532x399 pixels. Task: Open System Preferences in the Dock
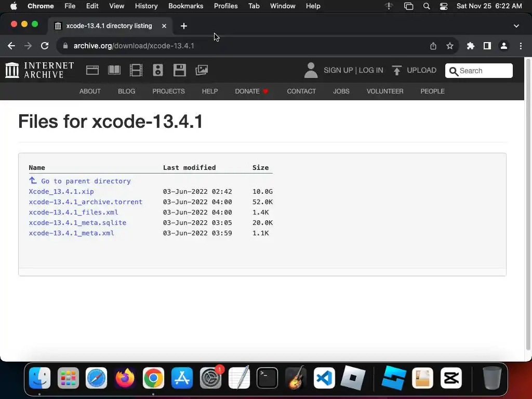point(211,378)
